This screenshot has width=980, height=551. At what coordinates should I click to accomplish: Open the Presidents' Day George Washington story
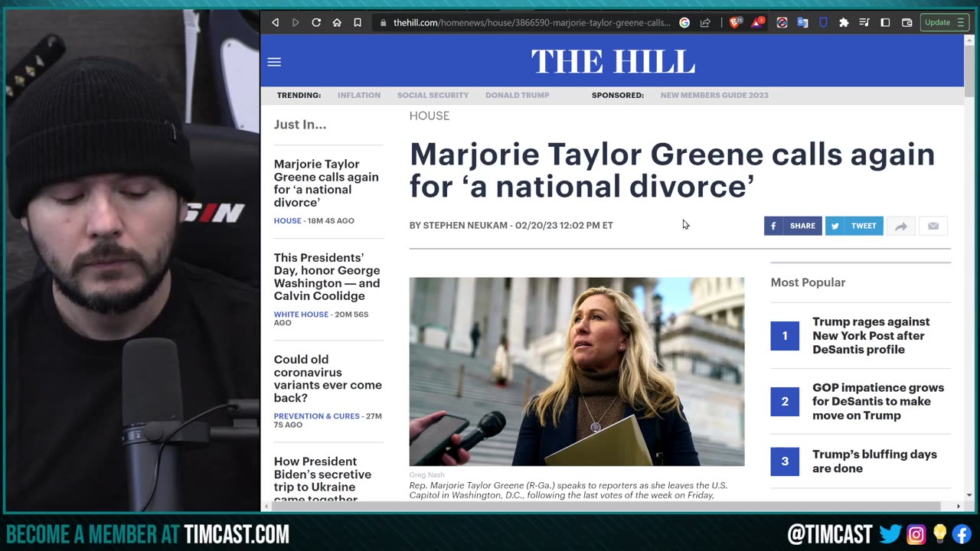click(327, 276)
